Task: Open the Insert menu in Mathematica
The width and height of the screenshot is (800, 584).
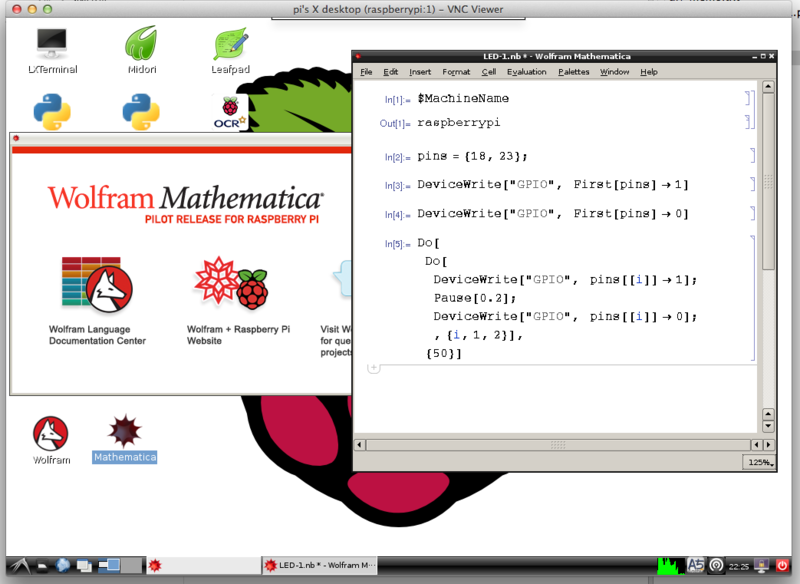Action: pos(420,72)
